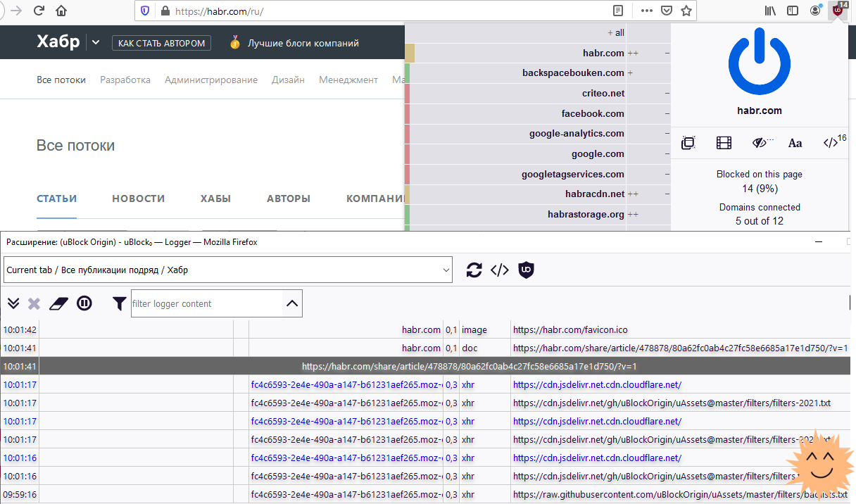This screenshot has height=504, width=856.
Task: Open СТАТЬИ tab on Habr
Action: [56, 199]
